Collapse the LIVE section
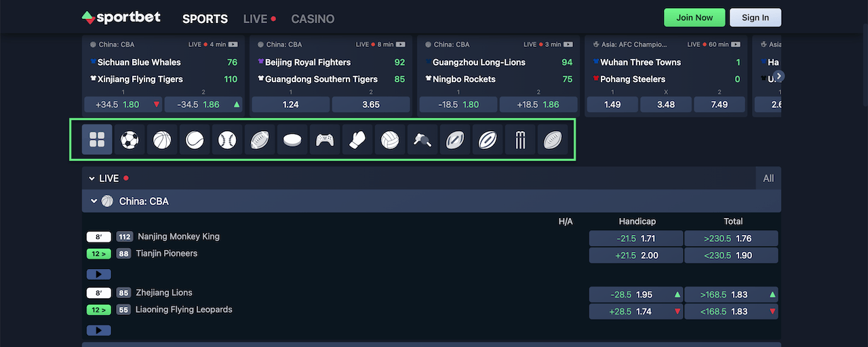This screenshot has height=347, width=868. [92, 179]
